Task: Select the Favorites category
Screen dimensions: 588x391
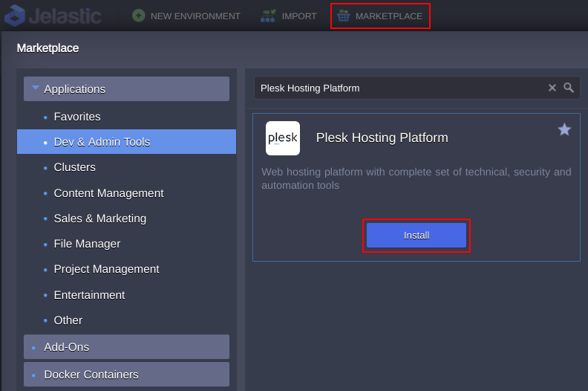Action: pyautogui.click(x=126, y=117)
